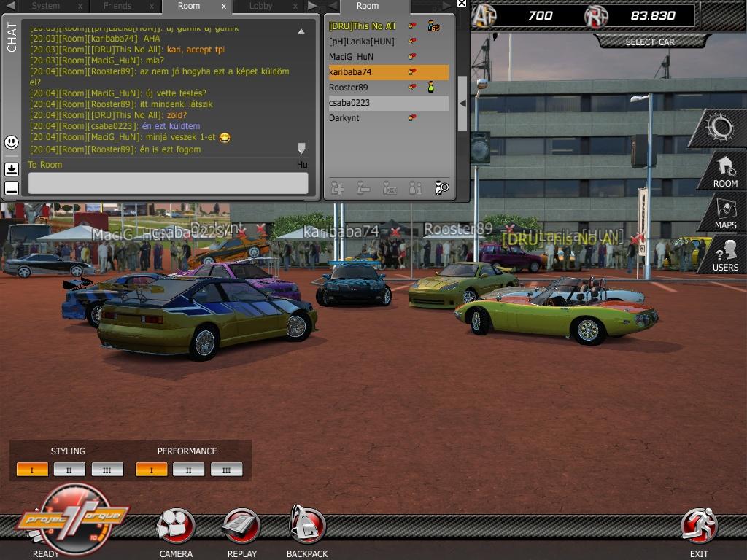Image resolution: width=747 pixels, height=560 pixels.
Task: Click the EXIT running man icon
Action: [x=699, y=526]
